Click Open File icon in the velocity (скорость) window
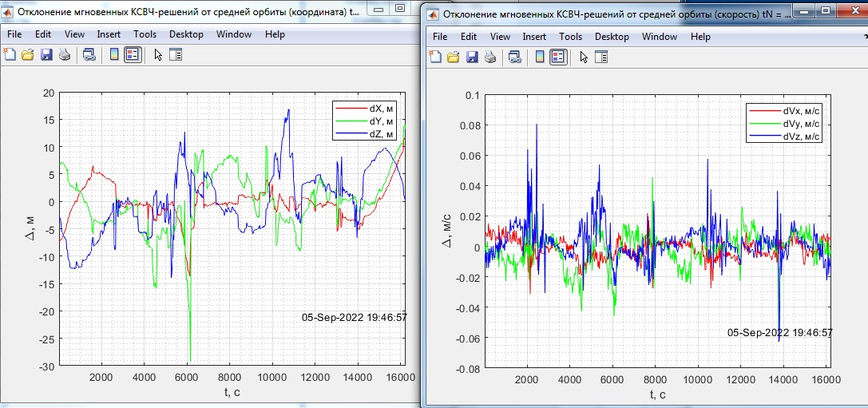868x408 pixels. pos(453,57)
